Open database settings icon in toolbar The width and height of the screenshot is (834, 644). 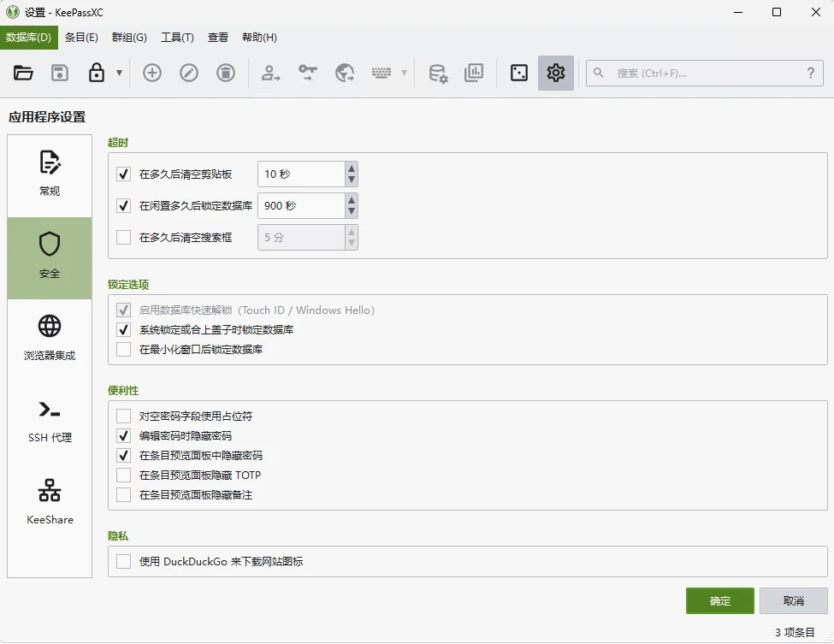tap(438, 73)
